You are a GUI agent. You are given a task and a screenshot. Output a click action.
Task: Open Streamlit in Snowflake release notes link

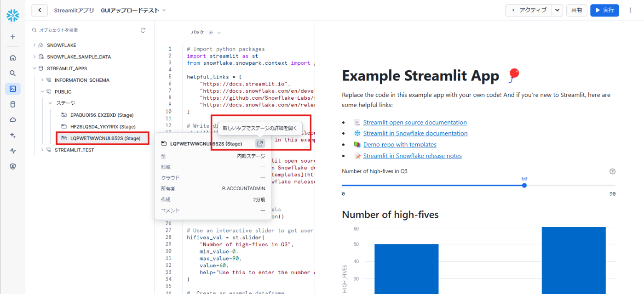pos(413,156)
